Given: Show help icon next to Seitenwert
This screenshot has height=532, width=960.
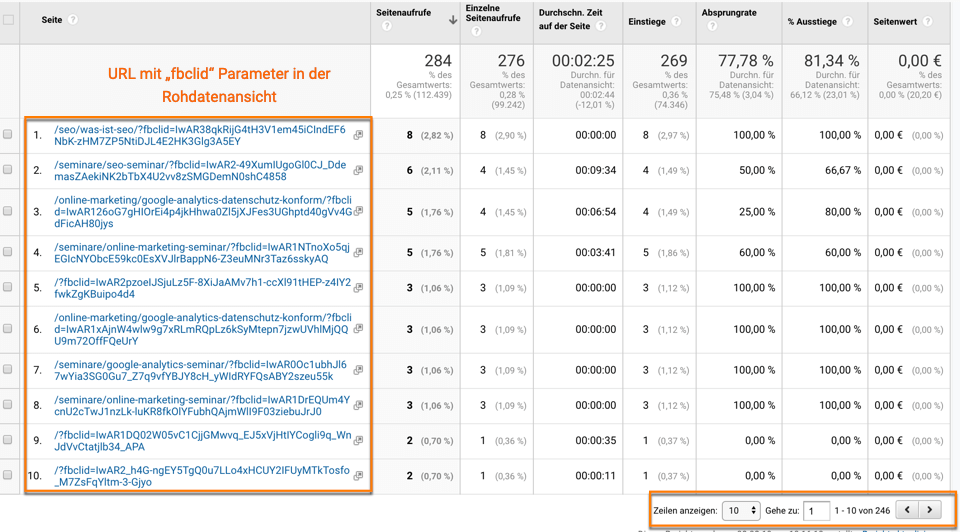Looking at the screenshot, I should click(x=928, y=21).
